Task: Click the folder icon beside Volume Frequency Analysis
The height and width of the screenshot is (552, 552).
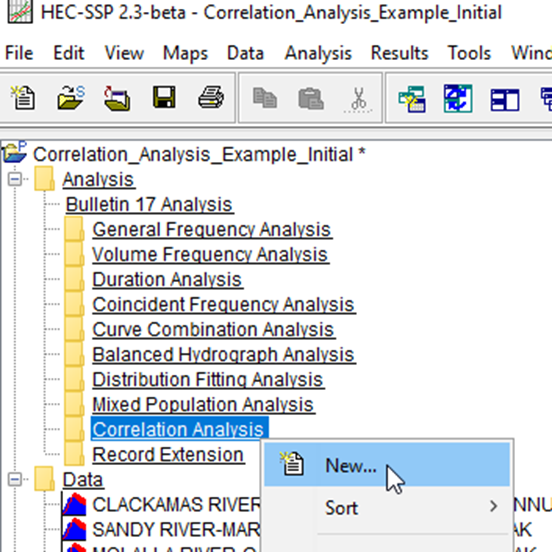Action: [x=74, y=254]
